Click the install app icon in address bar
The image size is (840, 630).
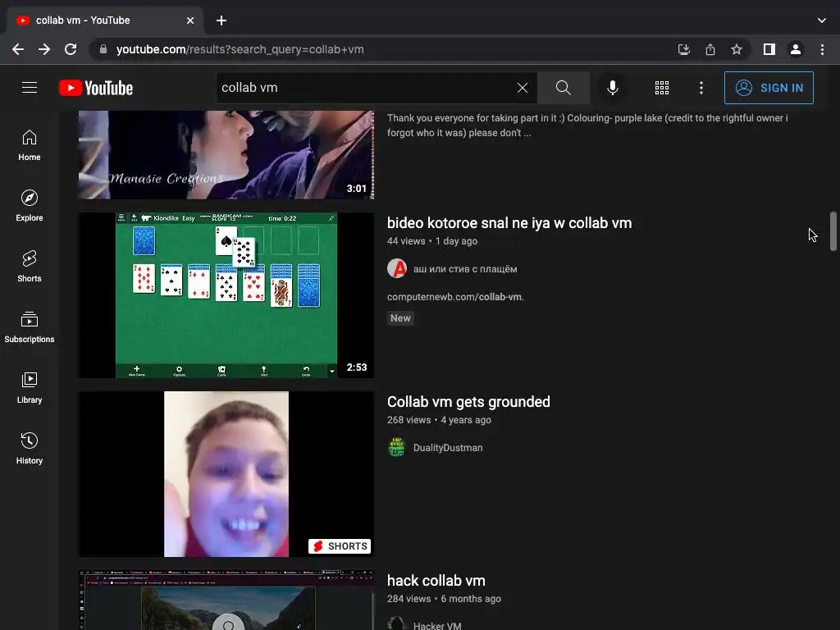pyautogui.click(x=684, y=49)
